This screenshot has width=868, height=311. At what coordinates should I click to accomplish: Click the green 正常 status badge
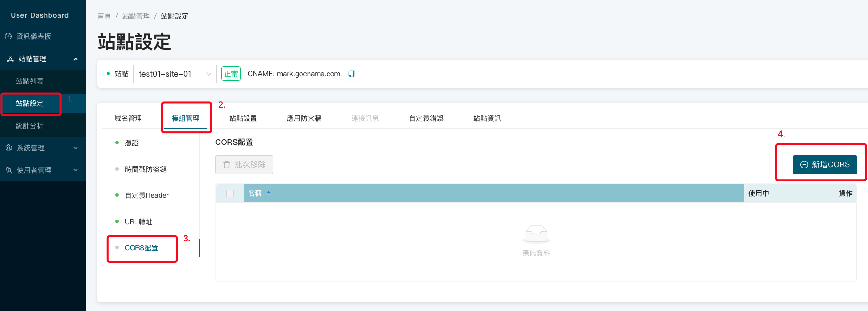tap(231, 74)
